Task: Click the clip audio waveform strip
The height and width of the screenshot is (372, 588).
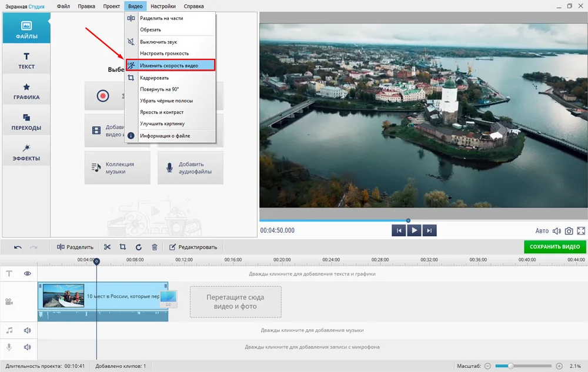Action: (103, 316)
